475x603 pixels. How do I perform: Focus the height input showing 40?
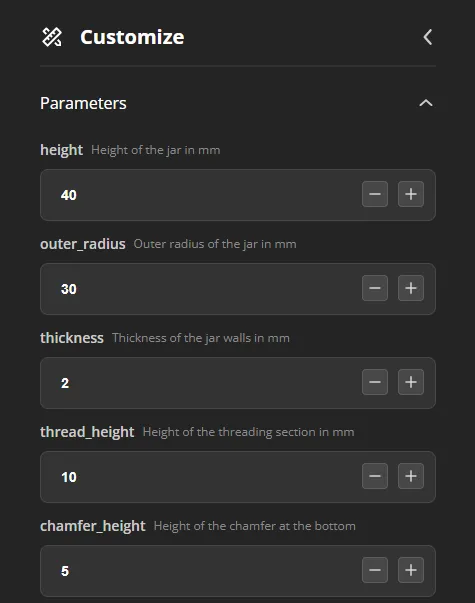point(200,195)
